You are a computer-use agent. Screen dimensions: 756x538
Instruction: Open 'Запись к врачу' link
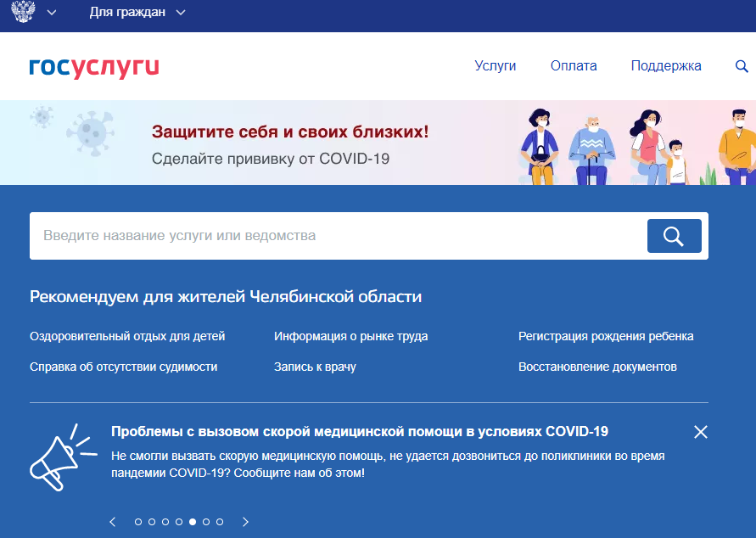tap(315, 367)
